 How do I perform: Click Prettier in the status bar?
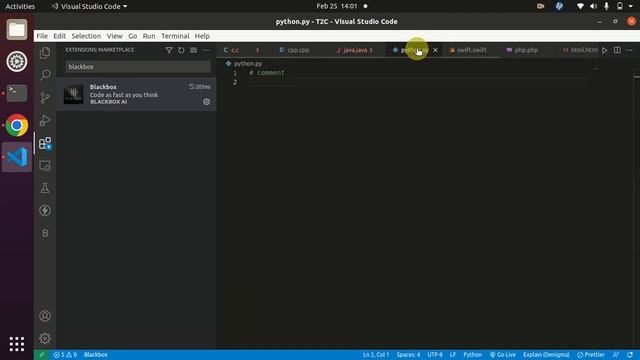(591, 355)
